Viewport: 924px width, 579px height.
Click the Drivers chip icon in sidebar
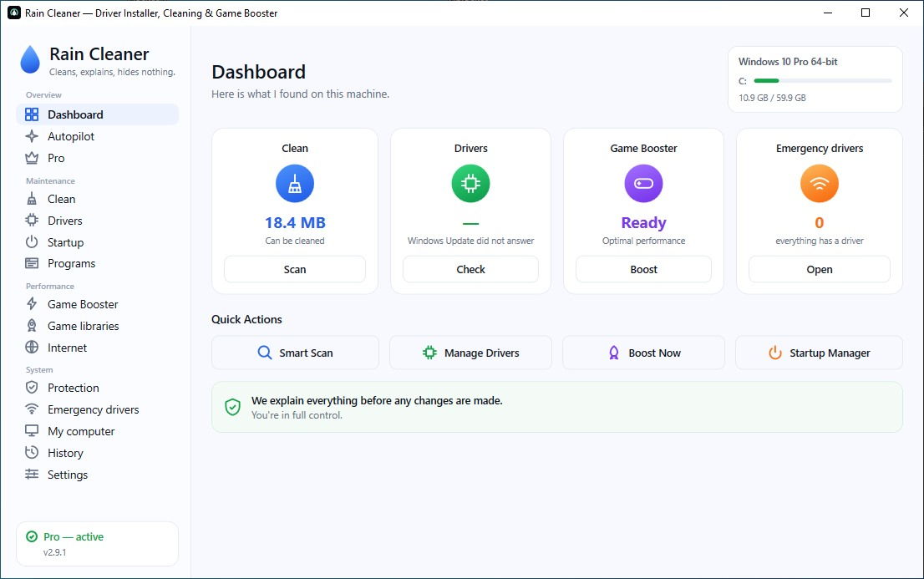32,221
